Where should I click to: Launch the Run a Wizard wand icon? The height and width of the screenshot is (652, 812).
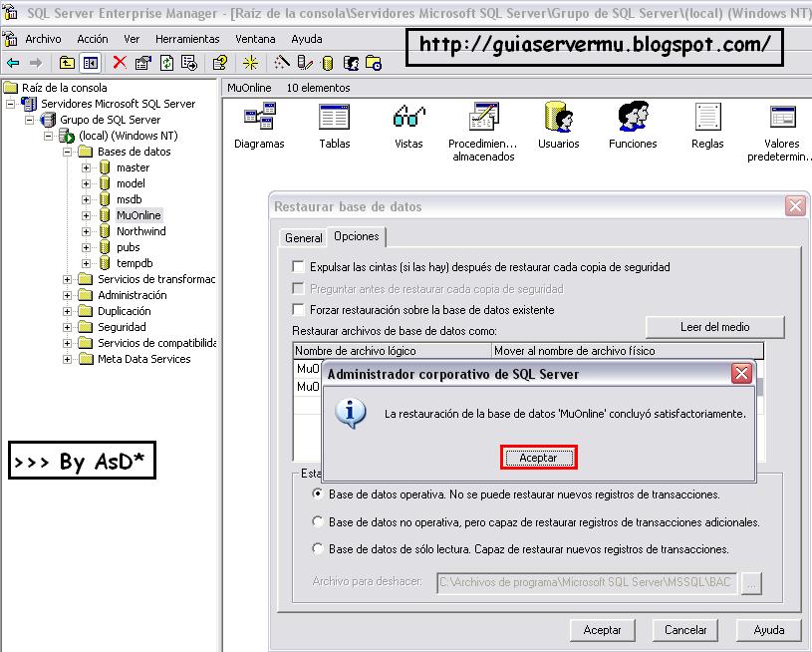tap(281, 63)
